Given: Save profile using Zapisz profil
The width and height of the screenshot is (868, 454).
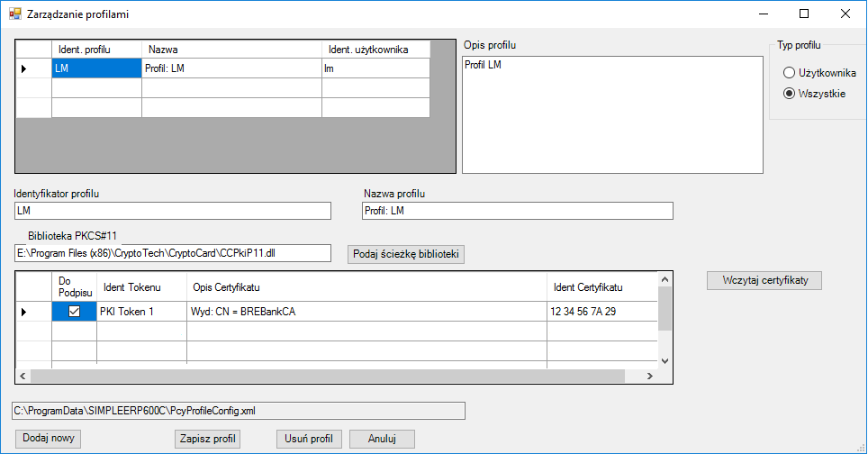Looking at the screenshot, I should (208, 439).
